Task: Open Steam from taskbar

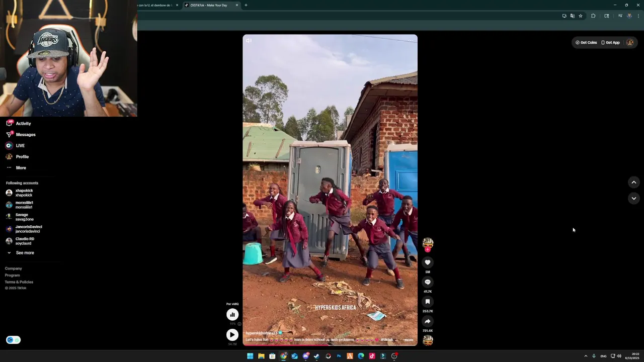Action: tap(316, 356)
